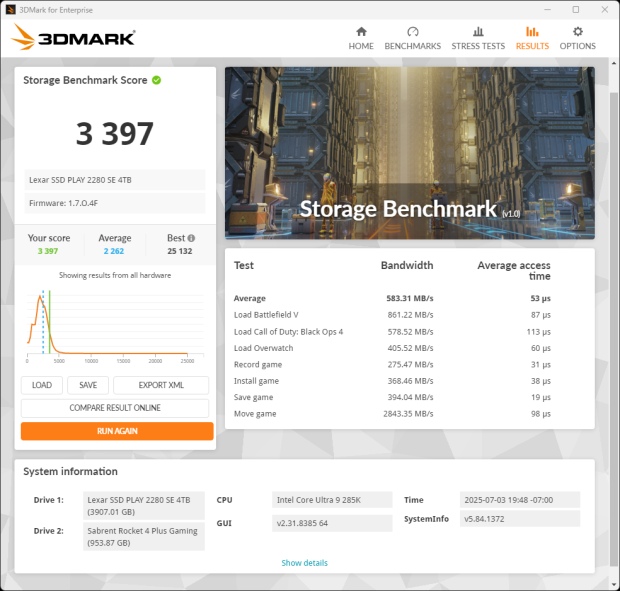Click the Time value 2025-07-03 19:48
The image size is (620, 591).
520,500
